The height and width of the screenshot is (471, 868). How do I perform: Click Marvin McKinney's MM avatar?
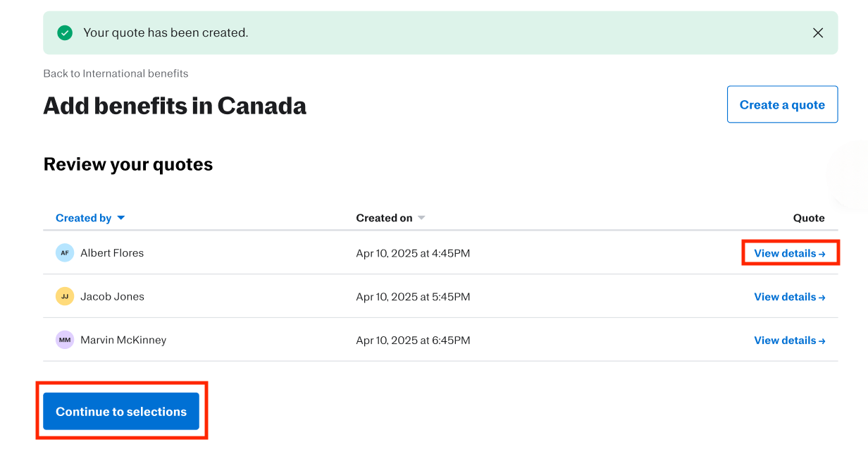click(65, 340)
